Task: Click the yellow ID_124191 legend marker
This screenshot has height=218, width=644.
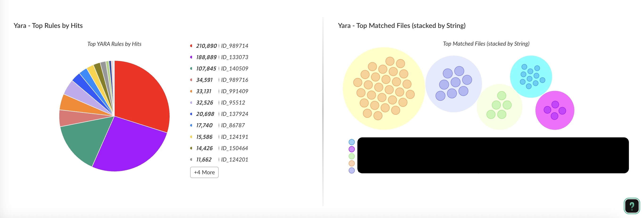Action: click(x=191, y=137)
